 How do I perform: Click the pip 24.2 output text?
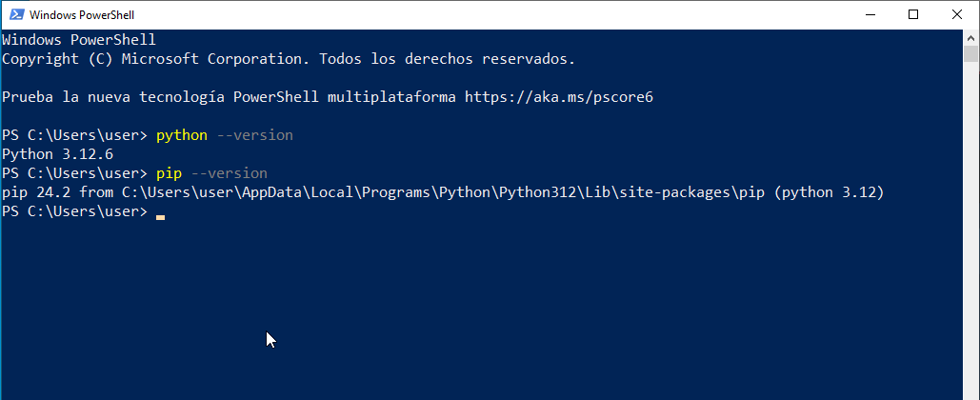pyautogui.click(x=38, y=192)
